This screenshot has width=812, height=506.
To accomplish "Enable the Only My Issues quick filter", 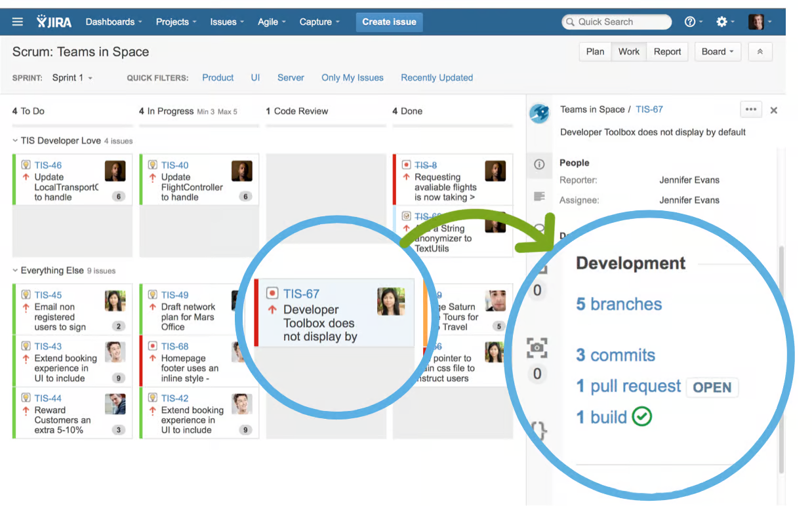I will (x=352, y=77).
